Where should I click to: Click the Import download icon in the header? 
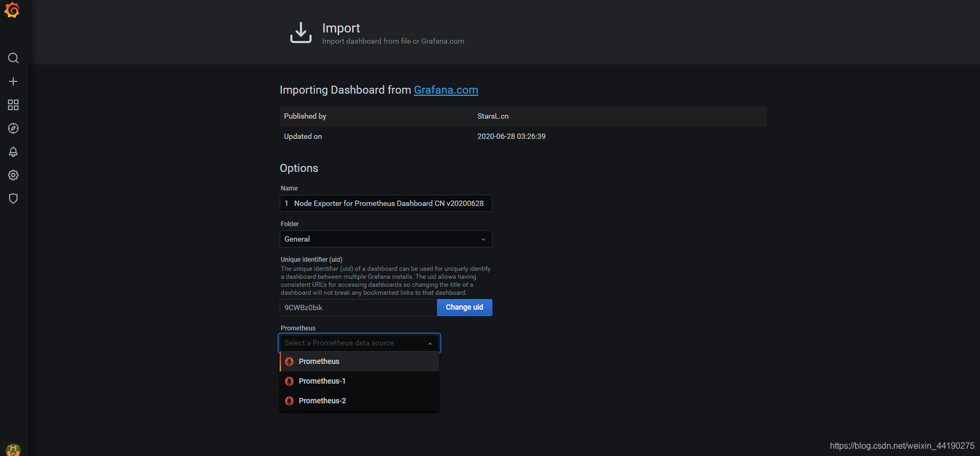point(301,32)
